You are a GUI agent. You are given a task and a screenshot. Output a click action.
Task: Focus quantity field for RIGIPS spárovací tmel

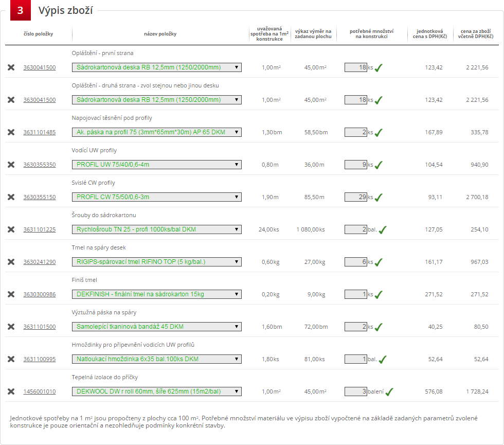pos(356,262)
